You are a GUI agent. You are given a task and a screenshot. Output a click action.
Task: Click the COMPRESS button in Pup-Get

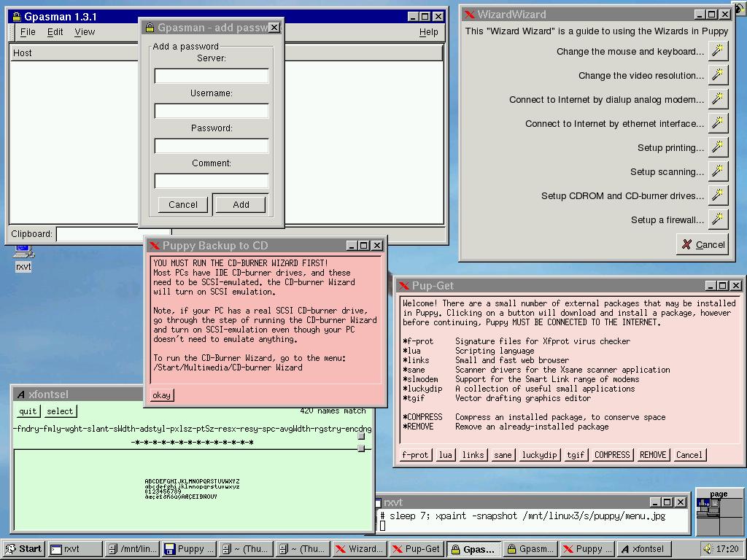[612, 455]
